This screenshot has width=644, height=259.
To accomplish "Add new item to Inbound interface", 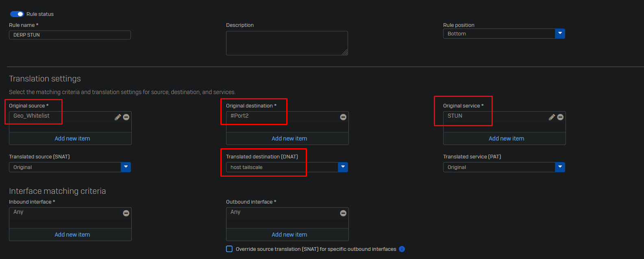I will click(x=72, y=235).
